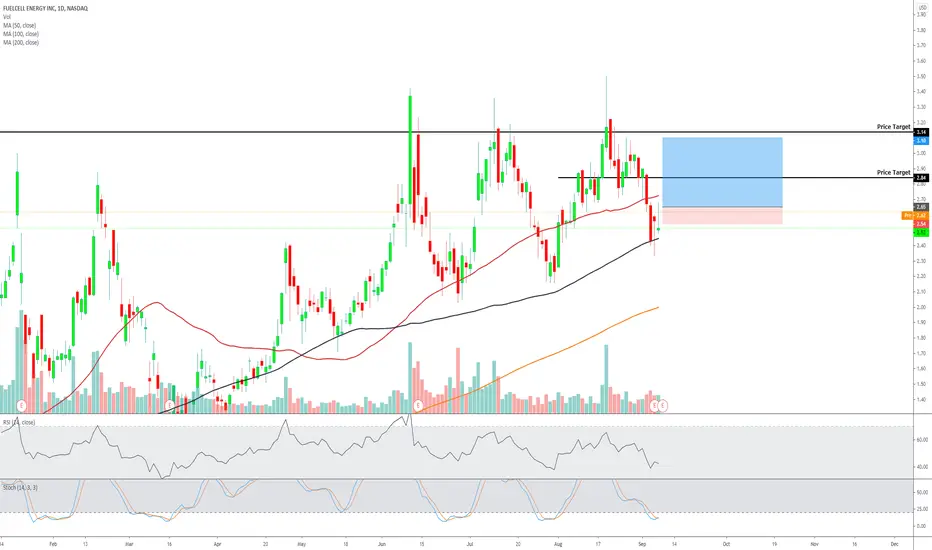932x550 pixels.
Task: Click the black 3.14 price axis tag
Action: 921,132
